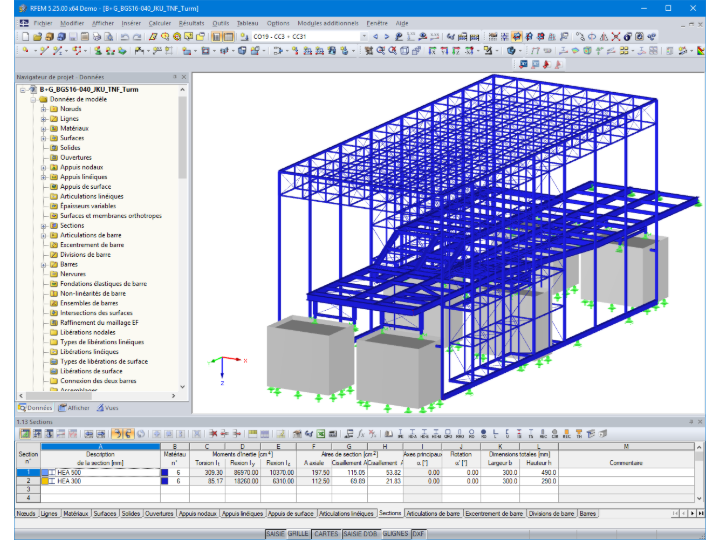Toggle SAISIE in the status bar
Image resolution: width=720 pixels, height=540 pixels.
tap(275, 534)
